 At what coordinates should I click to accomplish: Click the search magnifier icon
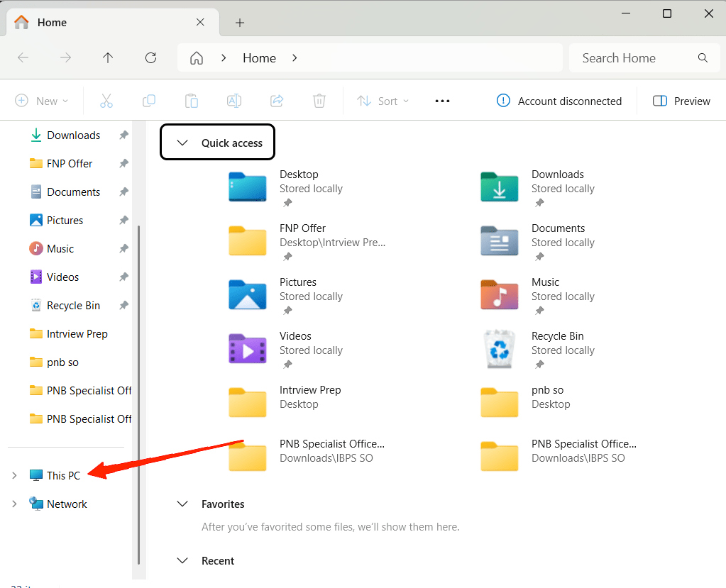[x=703, y=58]
